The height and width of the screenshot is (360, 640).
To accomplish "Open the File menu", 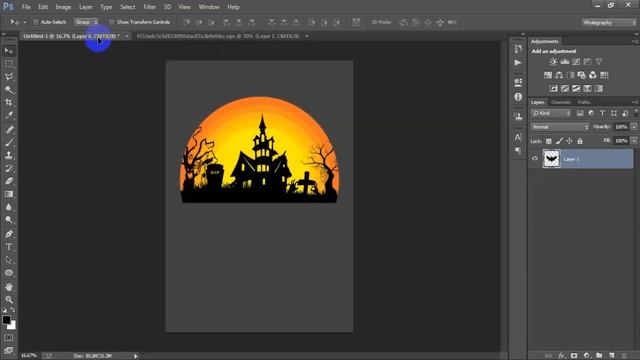I will [x=26, y=7].
